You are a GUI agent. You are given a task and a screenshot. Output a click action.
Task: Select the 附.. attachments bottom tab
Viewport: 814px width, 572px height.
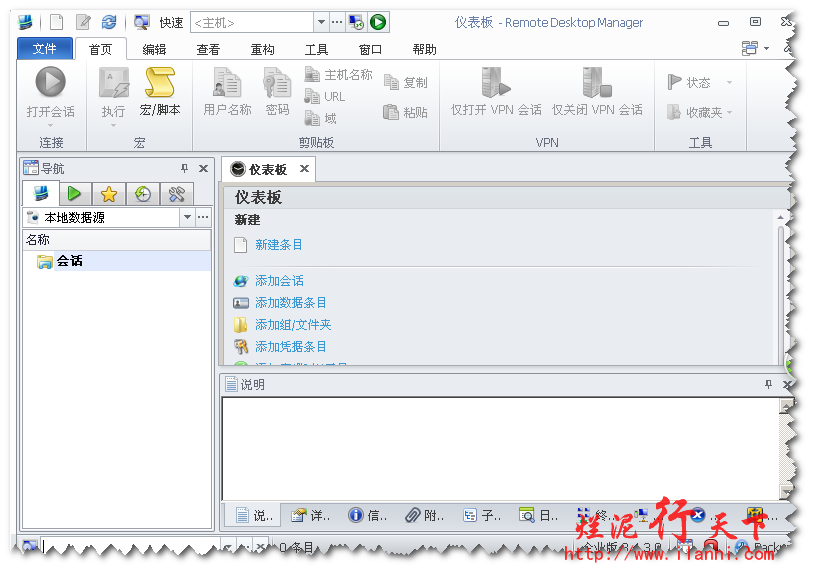(425, 515)
